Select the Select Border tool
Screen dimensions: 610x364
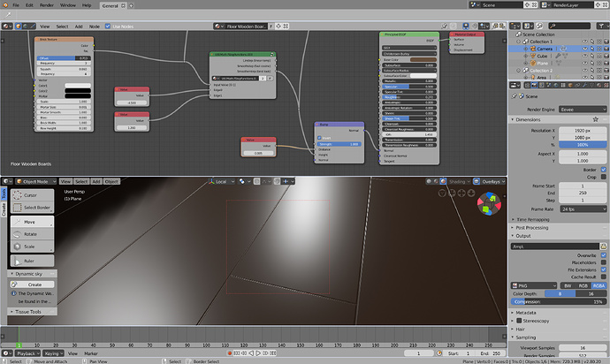tap(33, 208)
